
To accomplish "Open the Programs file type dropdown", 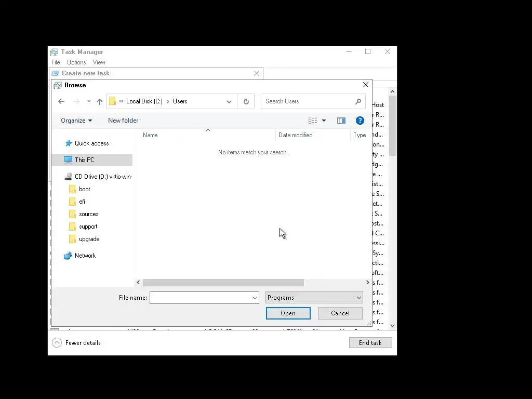I will coord(314,298).
